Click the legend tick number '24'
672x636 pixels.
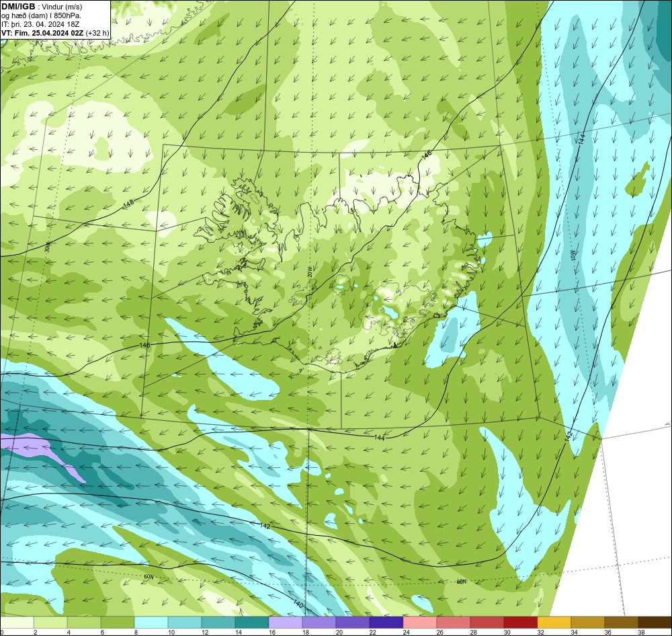coord(406,632)
